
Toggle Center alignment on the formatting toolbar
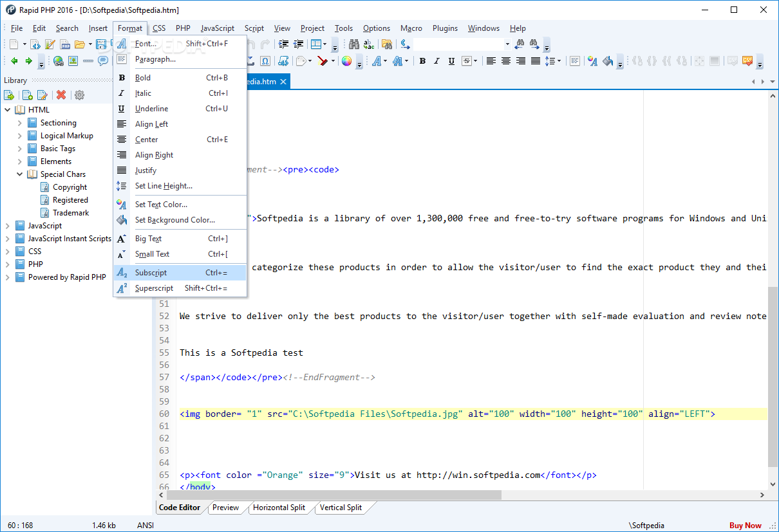click(506, 61)
